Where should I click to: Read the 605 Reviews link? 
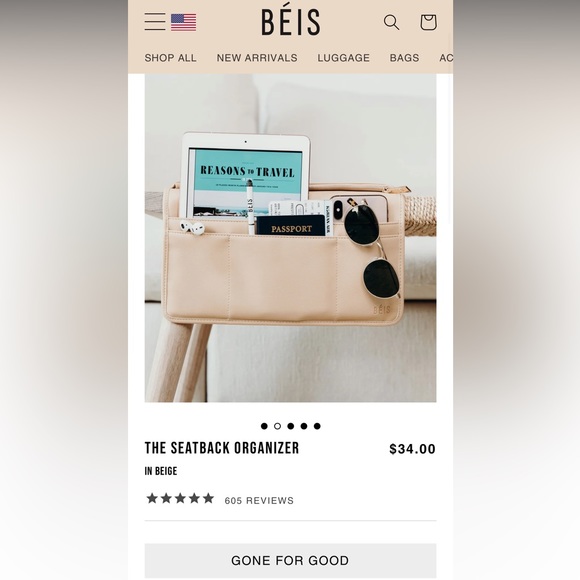point(259,500)
